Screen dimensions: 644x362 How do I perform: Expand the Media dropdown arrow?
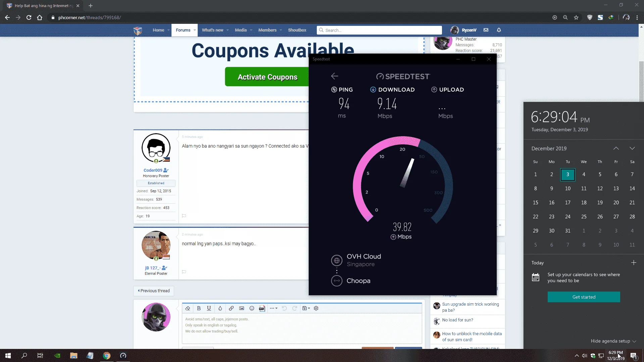point(251,30)
